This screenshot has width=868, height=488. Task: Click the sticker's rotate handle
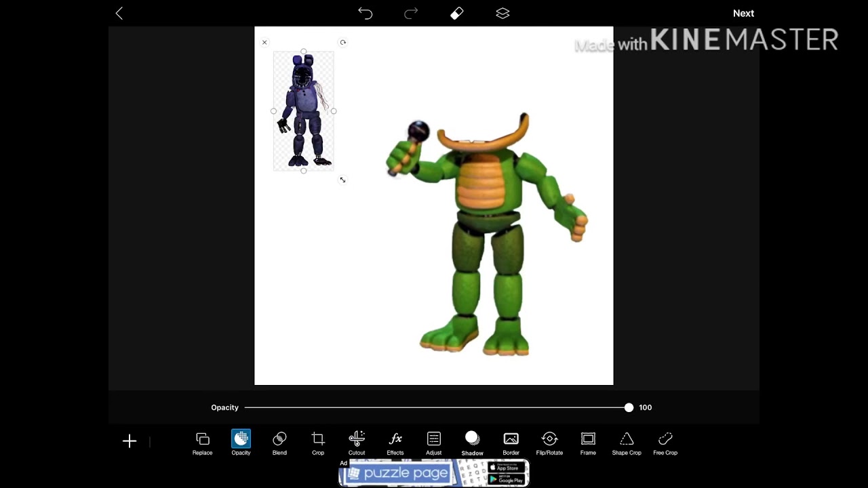click(x=342, y=42)
